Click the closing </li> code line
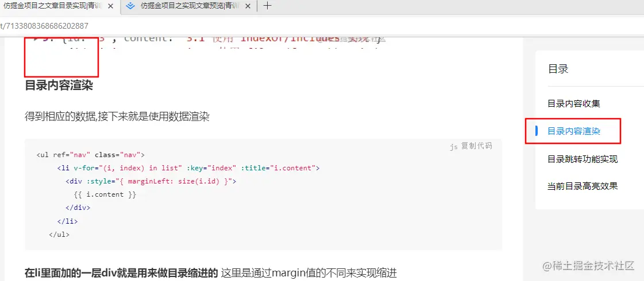Viewport: 644px width, 281px height. click(67, 221)
